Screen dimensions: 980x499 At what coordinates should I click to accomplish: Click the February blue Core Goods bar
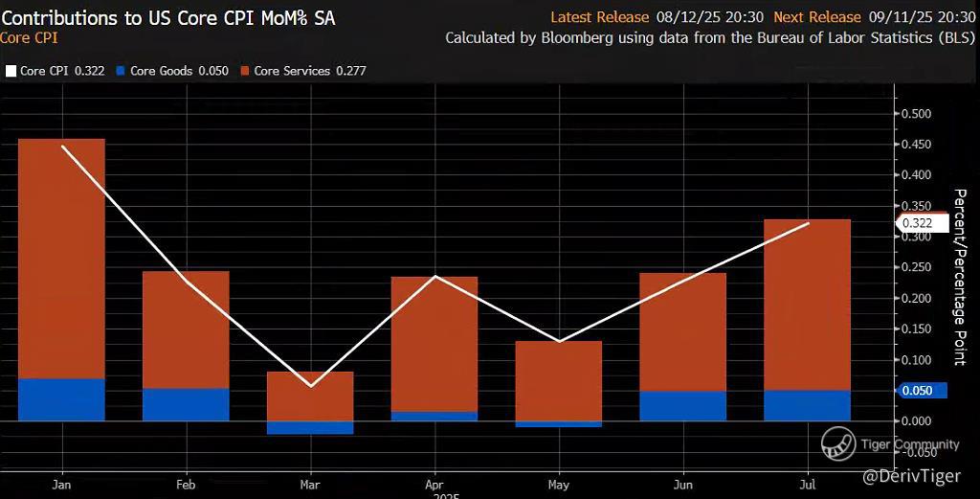186,404
